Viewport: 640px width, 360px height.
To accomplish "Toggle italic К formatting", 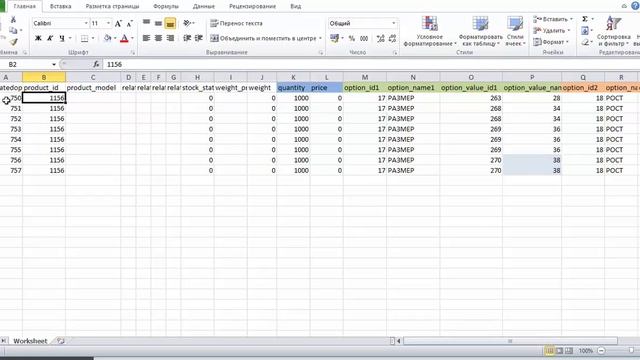I will (x=50, y=38).
